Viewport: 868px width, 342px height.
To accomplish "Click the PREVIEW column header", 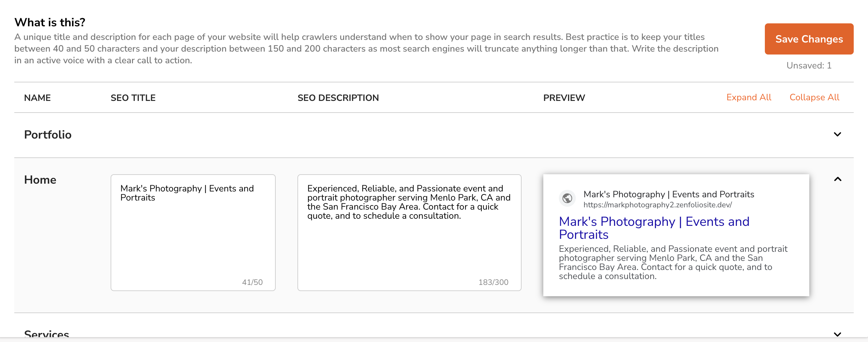I will (x=564, y=98).
